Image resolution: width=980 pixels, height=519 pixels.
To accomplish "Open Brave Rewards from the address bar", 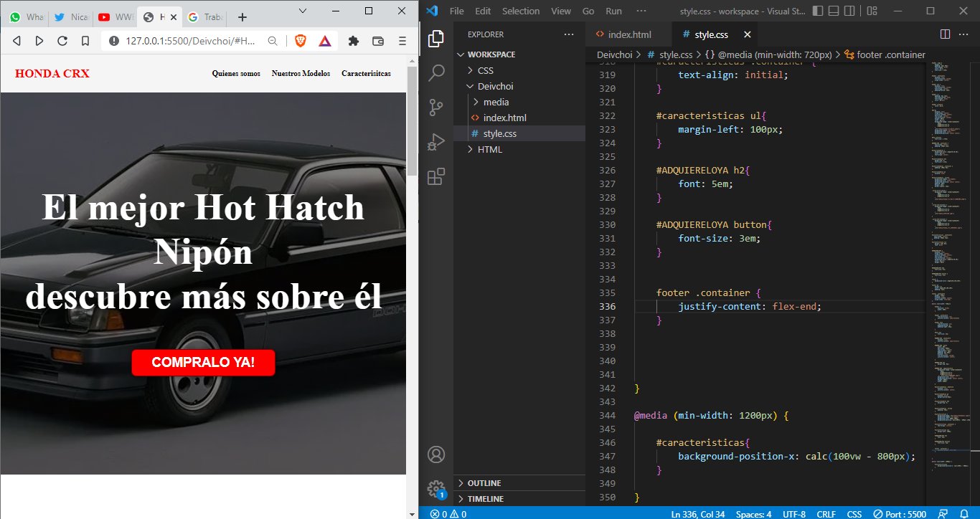I will (x=325, y=41).
